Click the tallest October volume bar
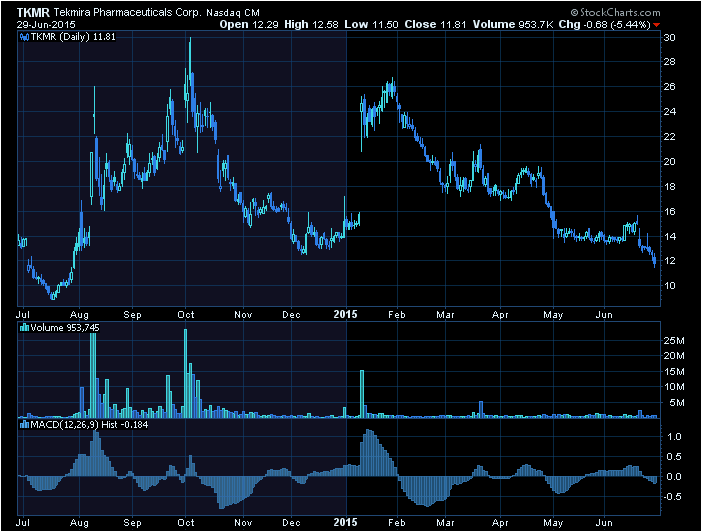 (x=186, y=373)
